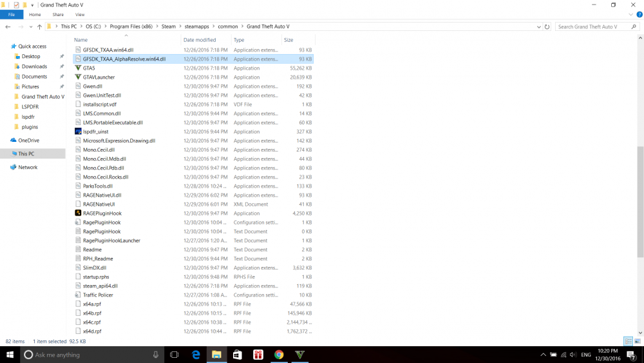Open Task View on taskbar
Image resolution: width=644 pixels, height=363 pixels.
(174, 355)
